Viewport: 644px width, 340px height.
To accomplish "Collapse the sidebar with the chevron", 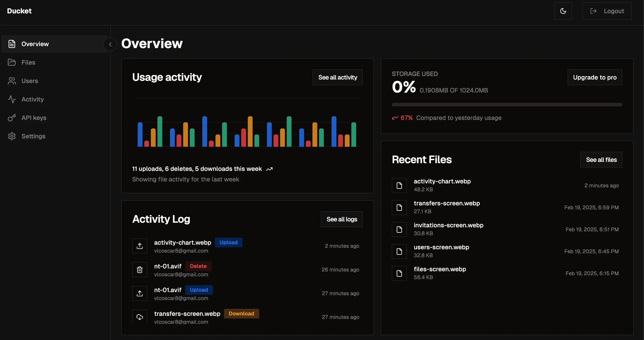I will point(110,44).
